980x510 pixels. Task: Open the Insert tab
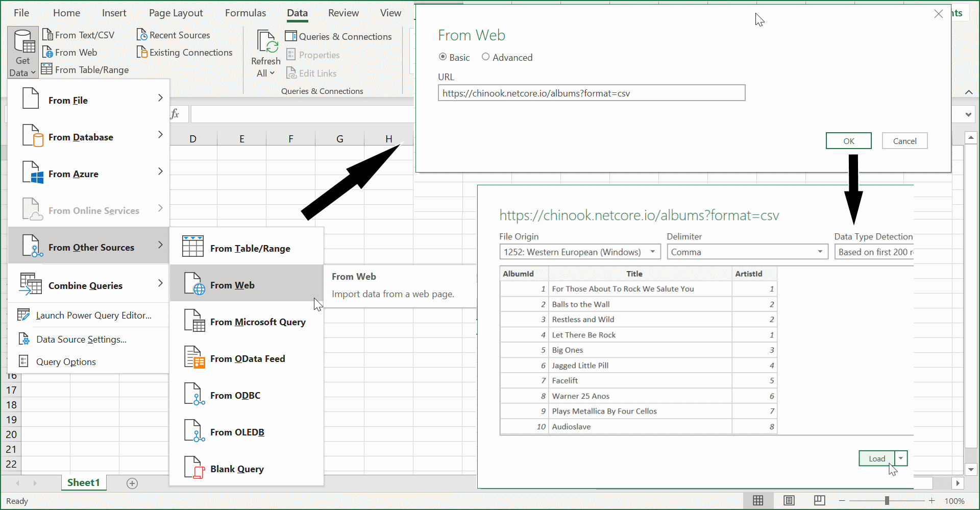click(114, 13)
